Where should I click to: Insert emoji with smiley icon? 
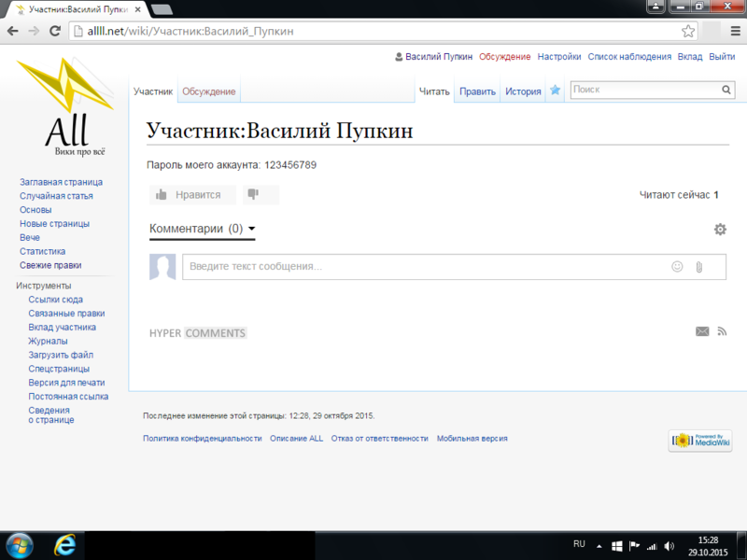677,267
